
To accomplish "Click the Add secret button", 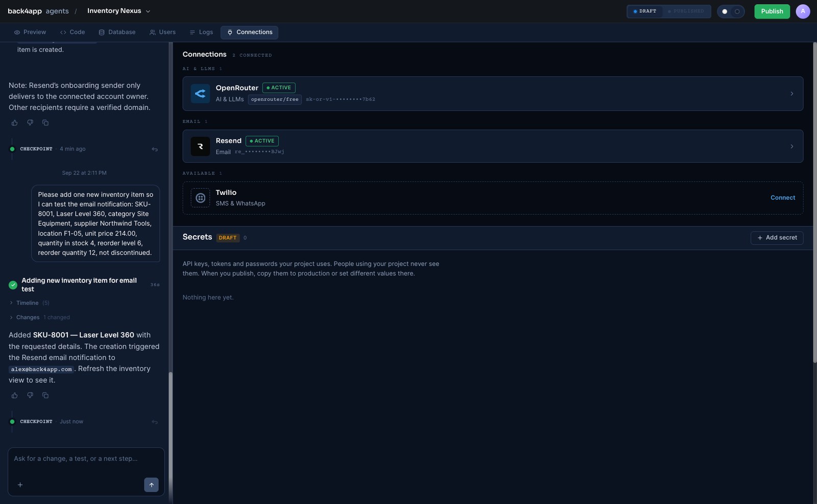I will click(x=777, y=238).
